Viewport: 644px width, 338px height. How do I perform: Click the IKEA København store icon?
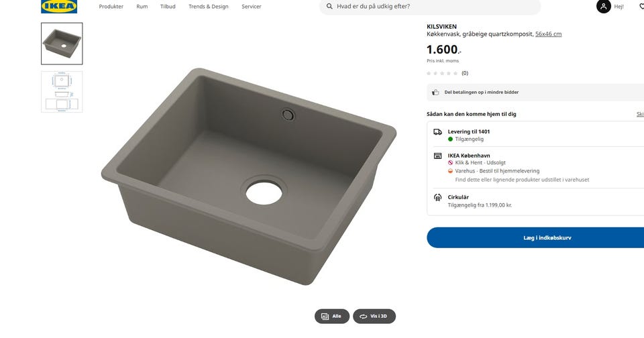[x=437, y=156]
